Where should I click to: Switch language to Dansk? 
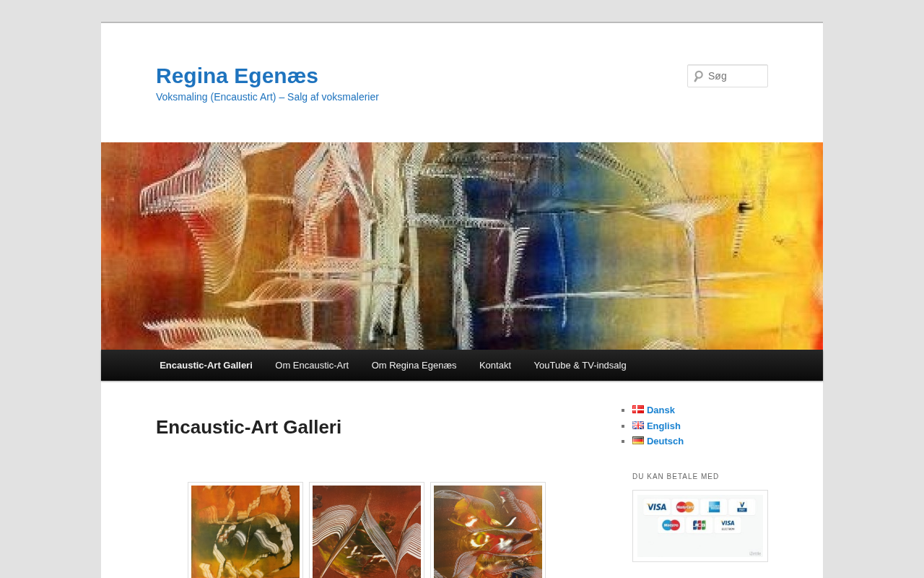[661, 410]
